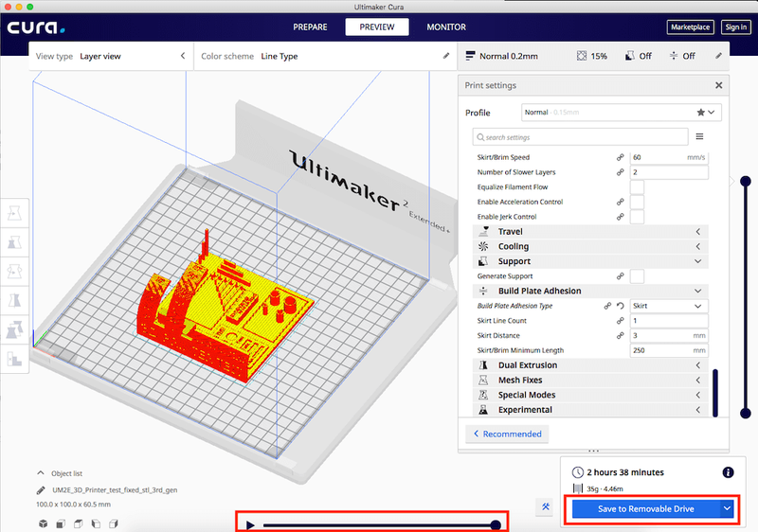The height and width of the screenshot is (532, 758).
Task: Click the edit pencil in Color scheme bar
Action: pyautogui.click(x=446, y=56)
